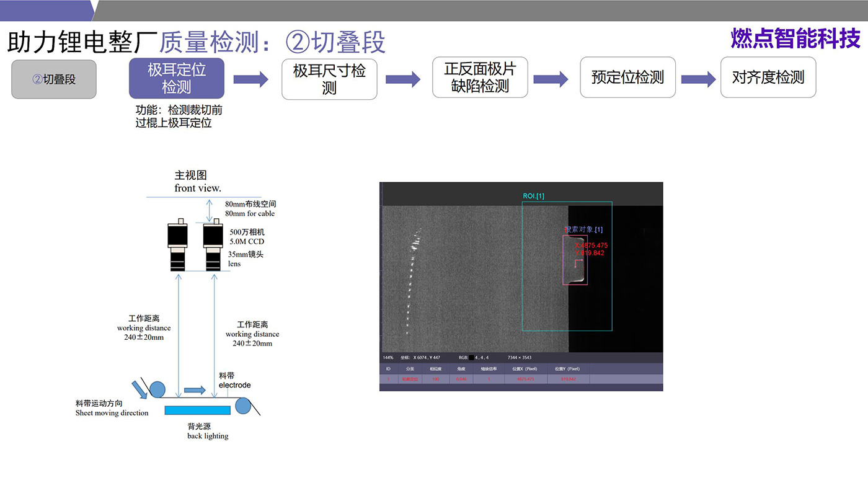868x488 pixels.
Task: Select the 对齐度检测 step box
Action: point(768,78)
